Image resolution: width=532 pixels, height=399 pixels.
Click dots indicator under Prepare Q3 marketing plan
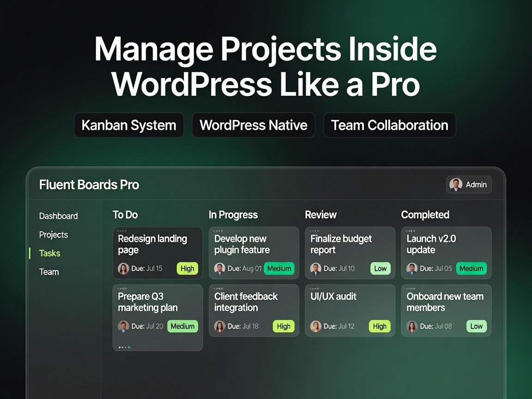(x=125, y=347)
